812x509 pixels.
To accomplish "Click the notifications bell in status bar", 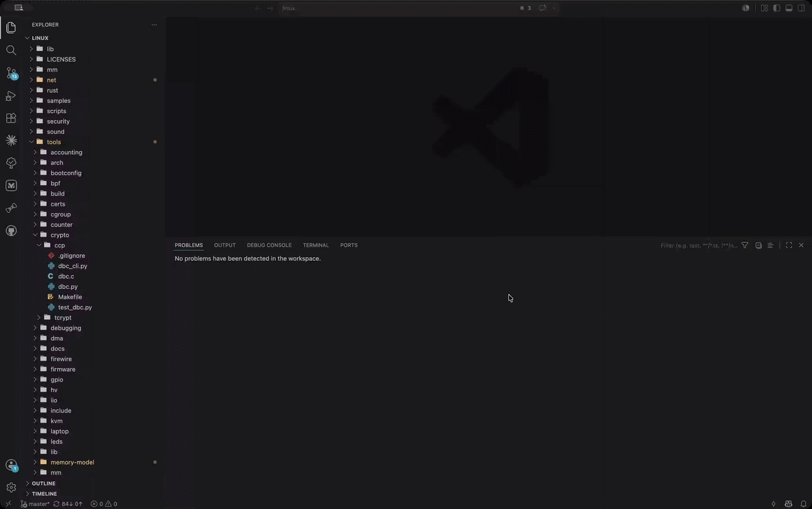I will [x=803, y=504].
